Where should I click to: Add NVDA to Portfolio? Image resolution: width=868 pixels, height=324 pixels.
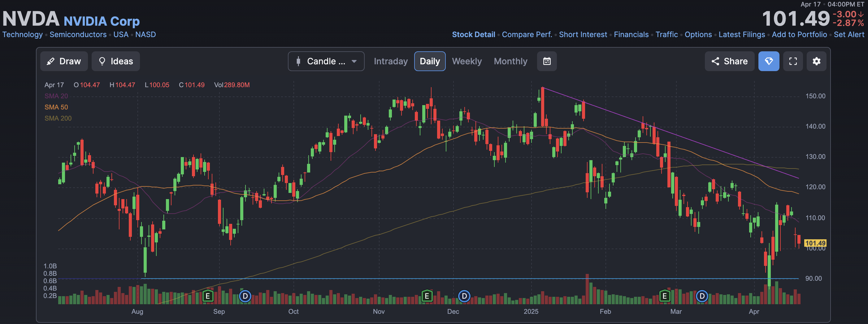[799, 34]
